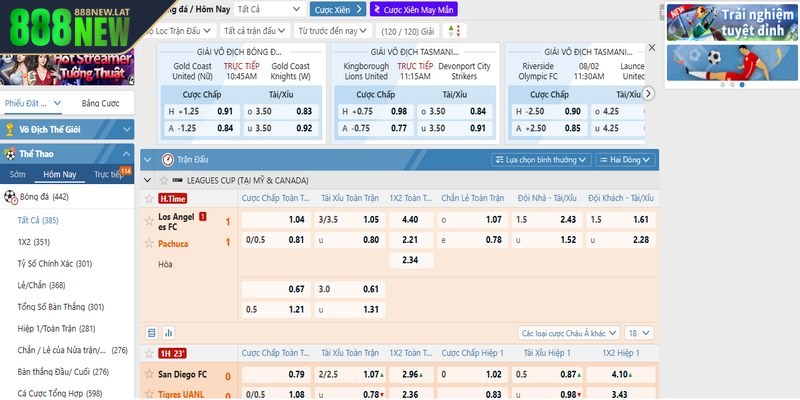
Task: Click the Cược Xiên May Mắn button
Action: (414, 9)
